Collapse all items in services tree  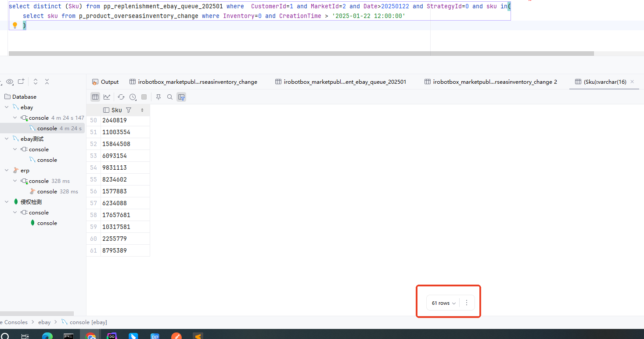47,82
